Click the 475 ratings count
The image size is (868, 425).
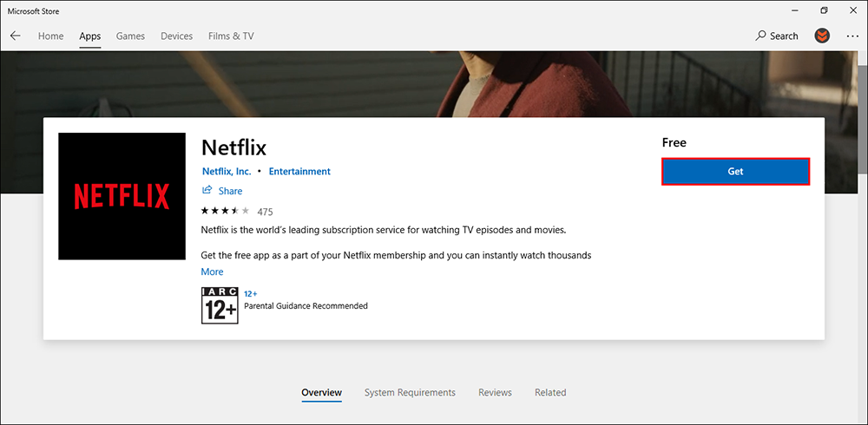pyautogui.click(x=265, y=212)
